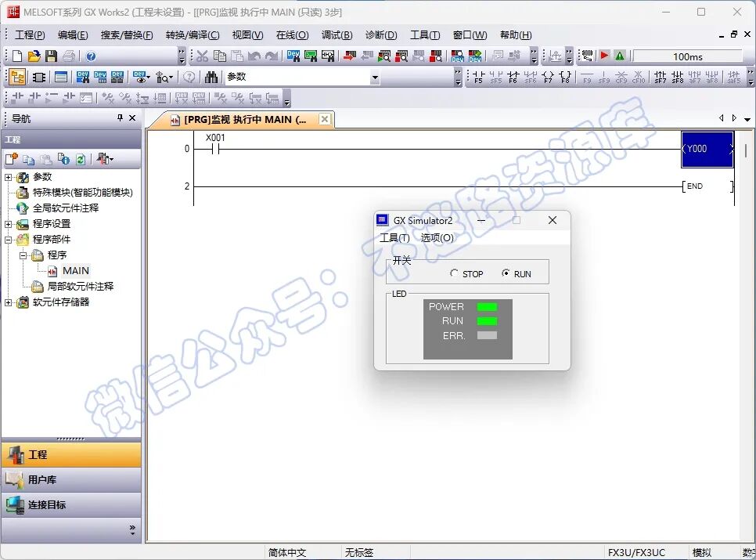Click the chip-shaped icon beside Navigation toggle

click(x=39, y=78)
